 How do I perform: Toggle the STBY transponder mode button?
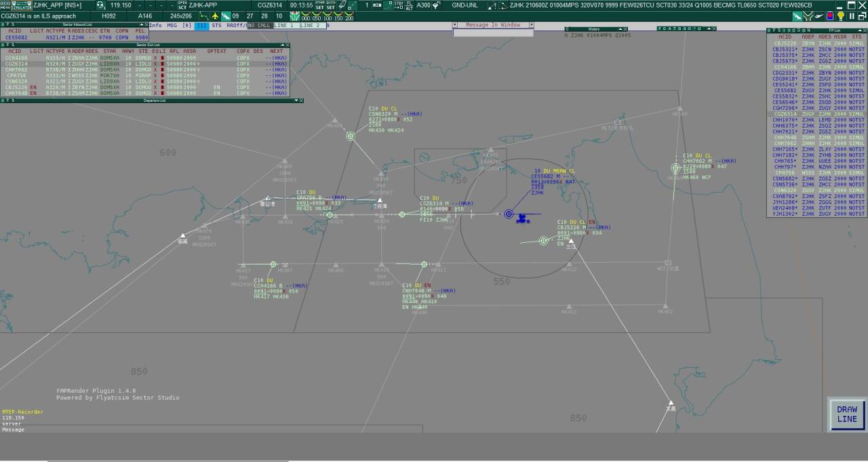pos(398,5)
